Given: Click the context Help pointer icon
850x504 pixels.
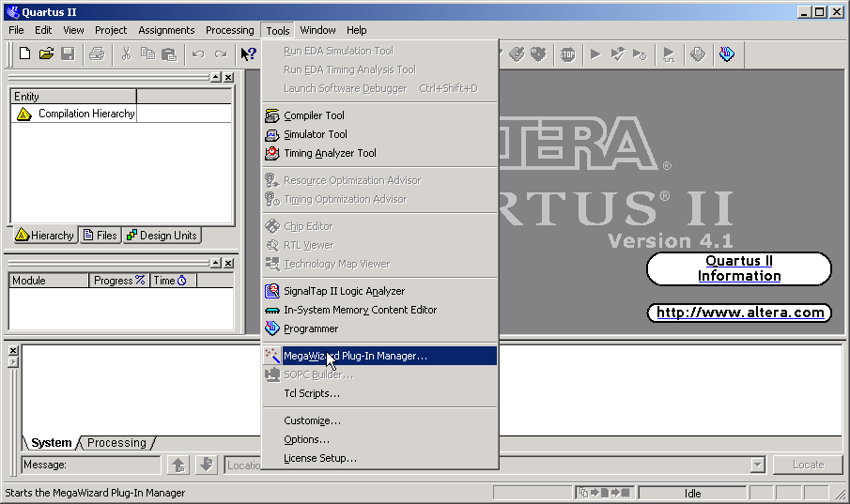Looking at the screenshot, I should tap(248, 53).
